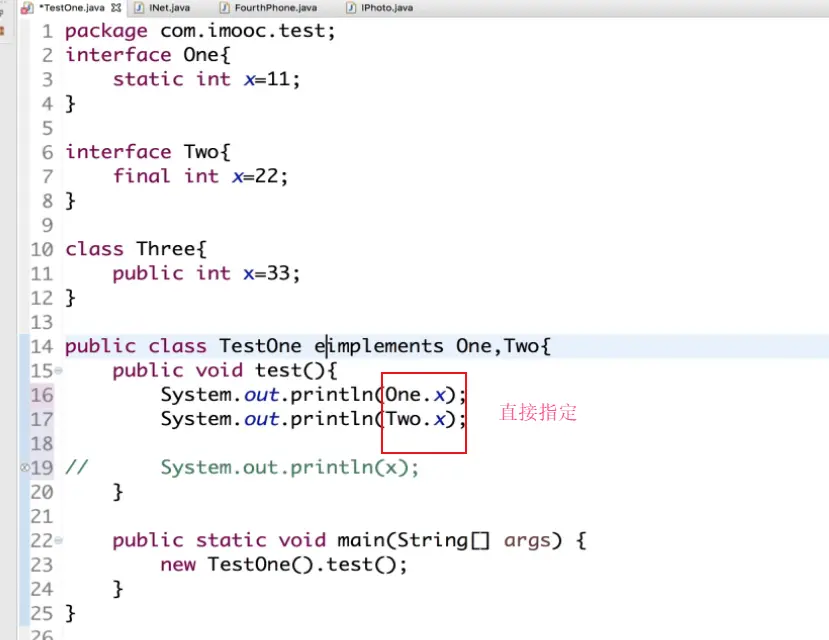Click 'TestOne' class name on line 14

(260, 346)
